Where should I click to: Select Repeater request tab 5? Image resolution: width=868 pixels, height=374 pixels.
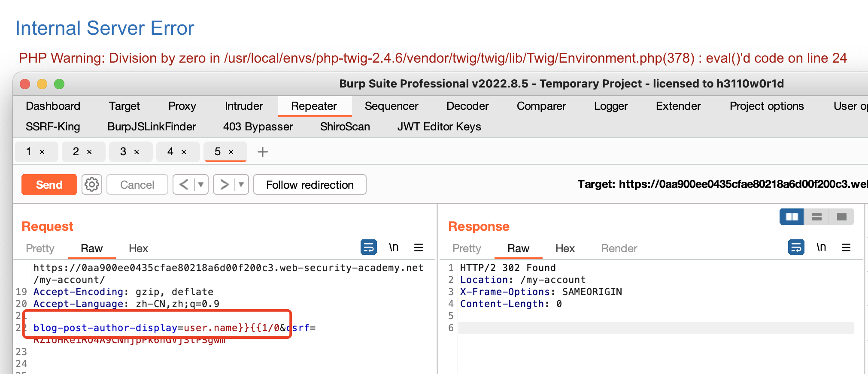(218, 151)
